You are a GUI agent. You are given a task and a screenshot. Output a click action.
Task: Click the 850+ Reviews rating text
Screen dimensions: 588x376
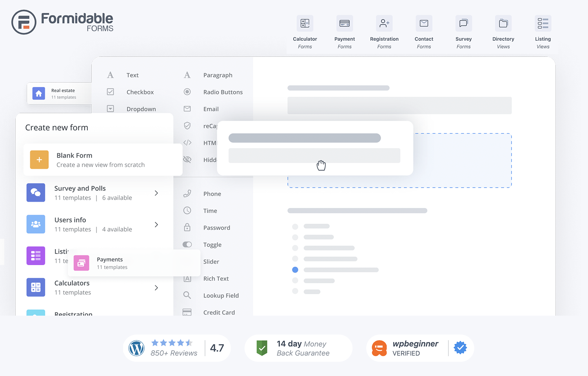point(174,353)
